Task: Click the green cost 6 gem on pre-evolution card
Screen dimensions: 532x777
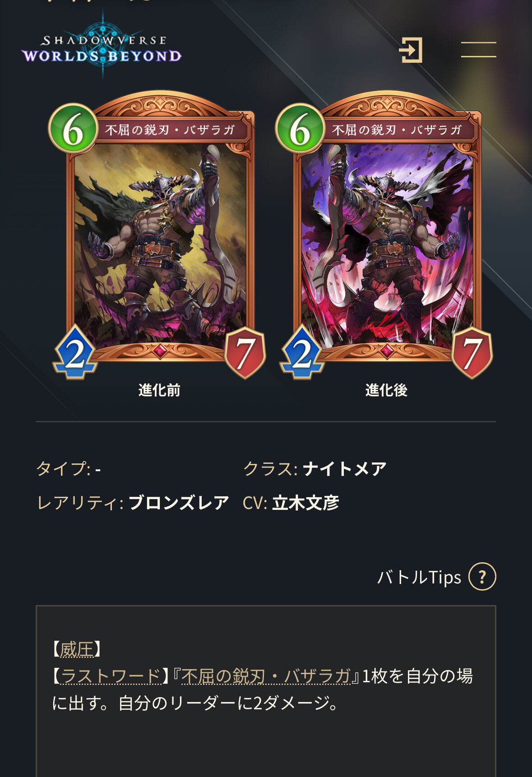Action: pos(73,129)
